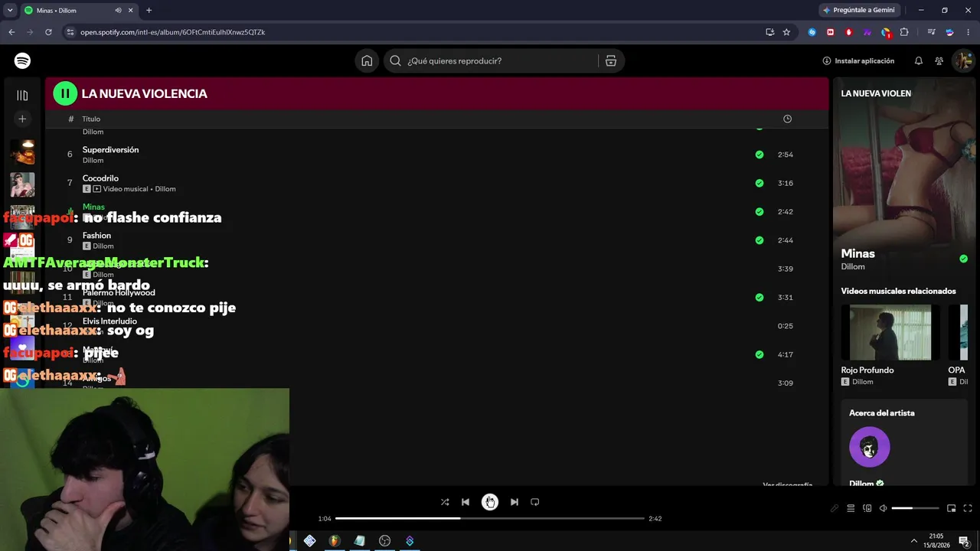
Task: Seek in the song progress bar
Action: coord(490,518)
